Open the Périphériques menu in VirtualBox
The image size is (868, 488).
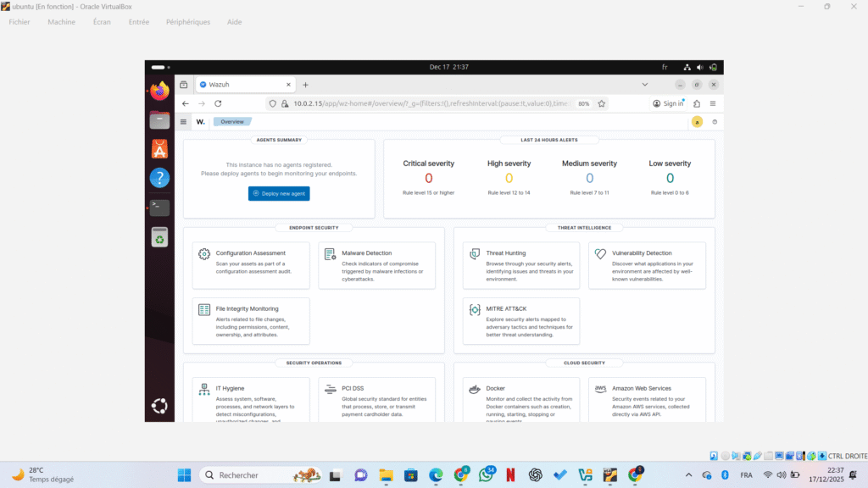click(187, 22)
